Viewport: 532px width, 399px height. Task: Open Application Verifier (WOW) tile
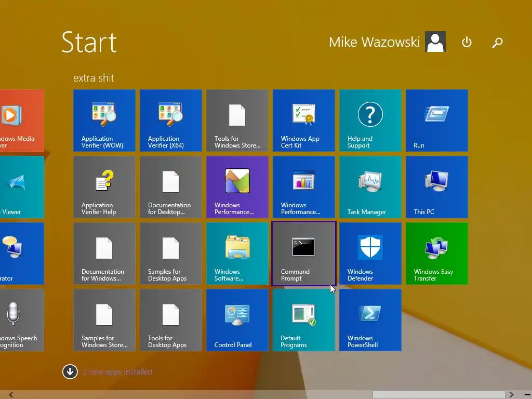[104, 121]
